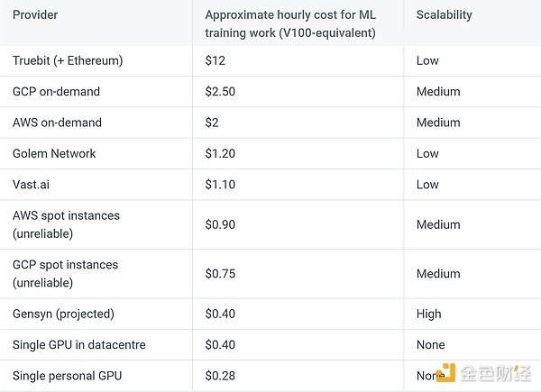This screenshot has width=541, height=392.
Task: Select the Golem Network cell
Action: [54, 153]
